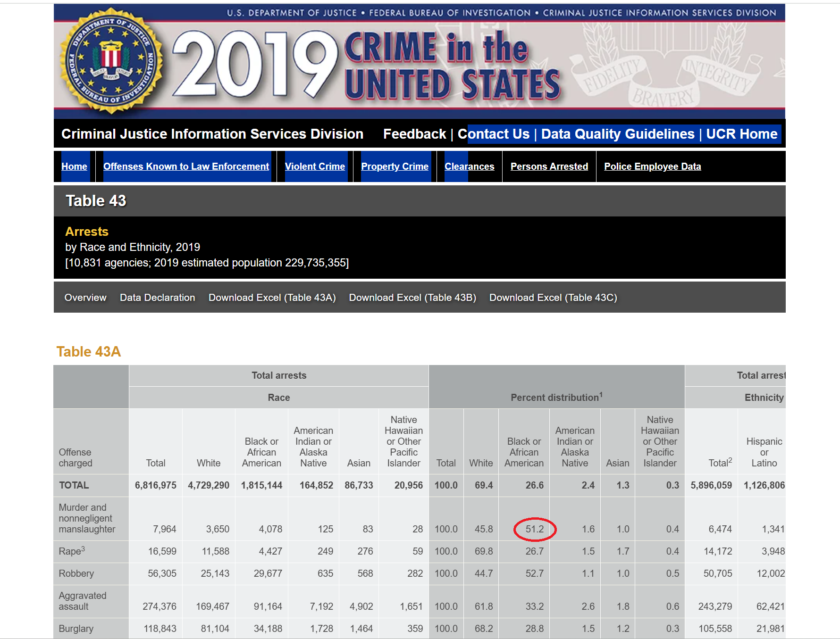Image resolution: width=840 pixels, height=639 pixels.
Task: Click the 'Hispanic or Latino' column header
Action: pyautogui.click(x=764, y=452)
